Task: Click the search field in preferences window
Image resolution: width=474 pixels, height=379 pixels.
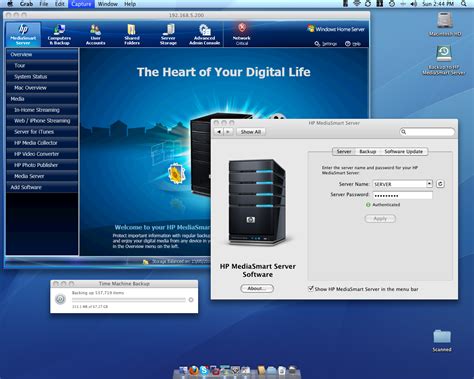Action: tap(427, 132)
